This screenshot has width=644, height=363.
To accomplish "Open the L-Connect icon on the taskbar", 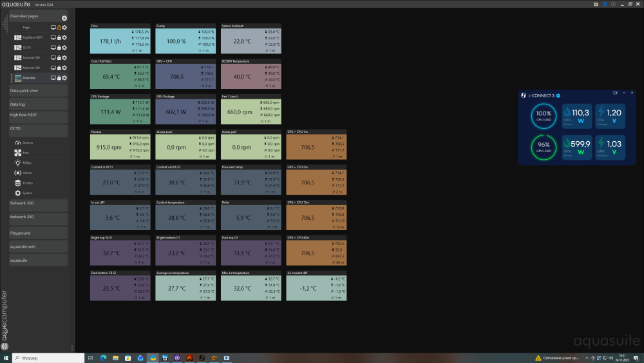I will 202,358.
